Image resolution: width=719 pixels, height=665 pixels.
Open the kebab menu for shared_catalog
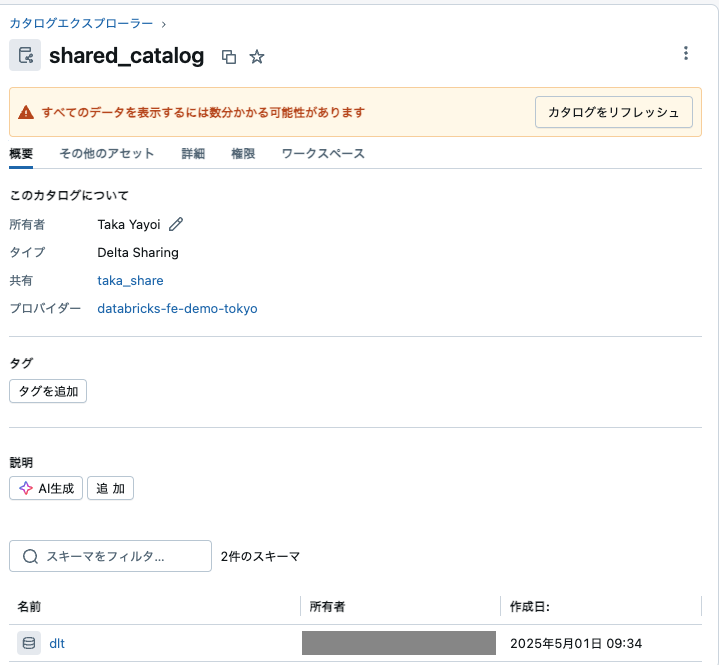tap(686, 53)
